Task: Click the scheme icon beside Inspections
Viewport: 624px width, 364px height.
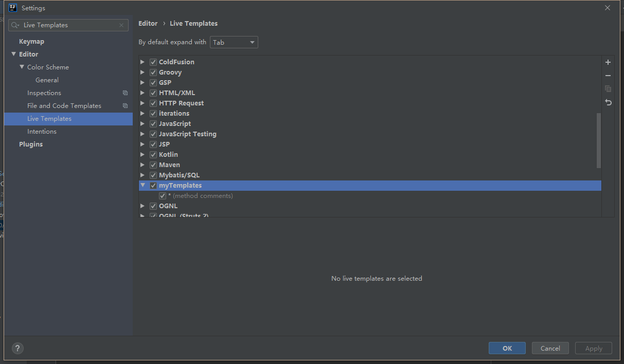Action: point(125,93)
